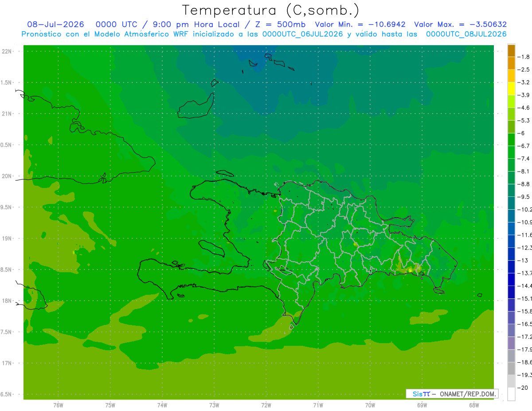Select 'Valor Max. = -3.50632' text
532x411 pixels.
tap(461, 24)
